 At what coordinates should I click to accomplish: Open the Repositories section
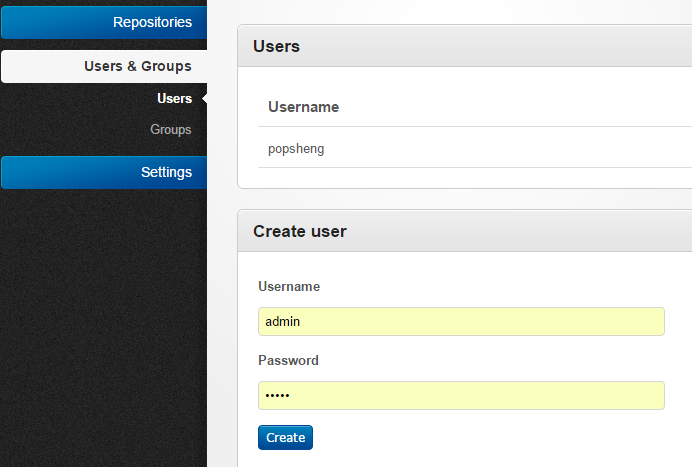pos(104,22)
